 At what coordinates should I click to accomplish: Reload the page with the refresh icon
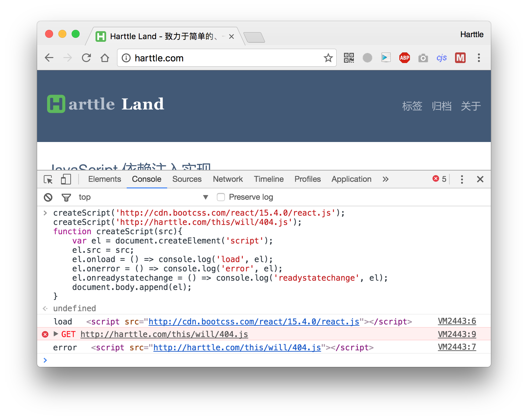86,58
